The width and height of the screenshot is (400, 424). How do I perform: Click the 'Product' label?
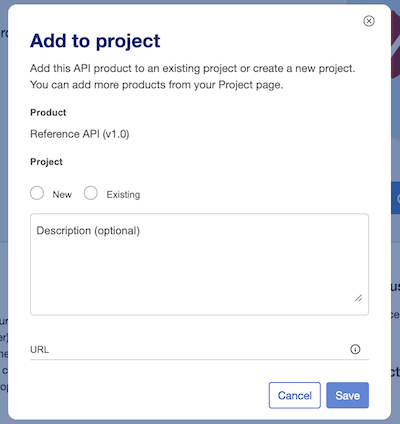click(x=48, y=113)
